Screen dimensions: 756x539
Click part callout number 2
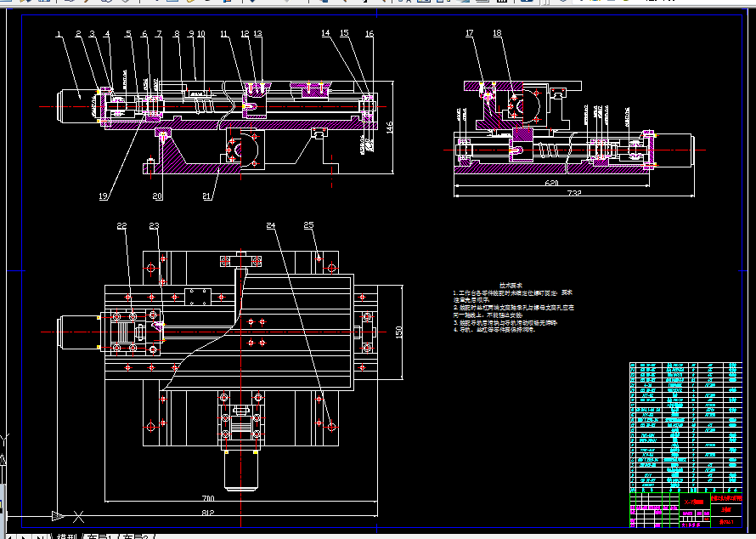78,34
